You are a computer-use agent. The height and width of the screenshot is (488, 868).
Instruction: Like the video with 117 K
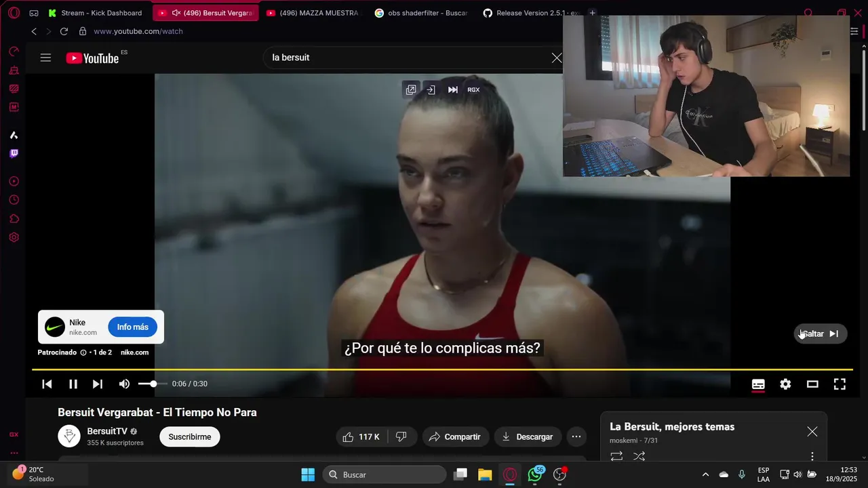tap(361, 436)
